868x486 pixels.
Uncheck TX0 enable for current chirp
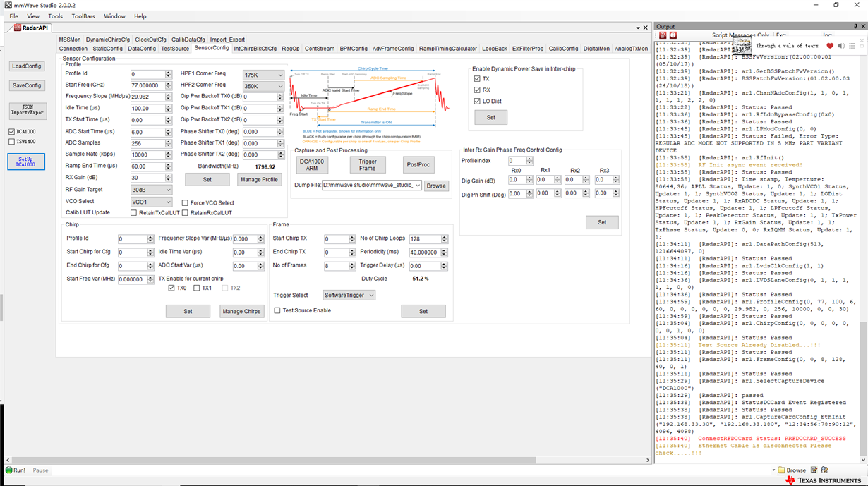(171, 288)
